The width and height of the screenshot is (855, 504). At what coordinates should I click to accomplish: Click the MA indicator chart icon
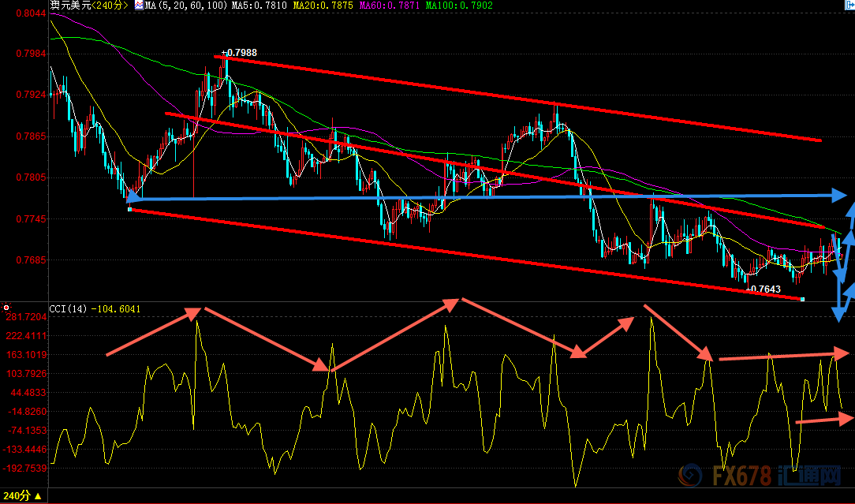pyautogui.click(x=139, y=6)
